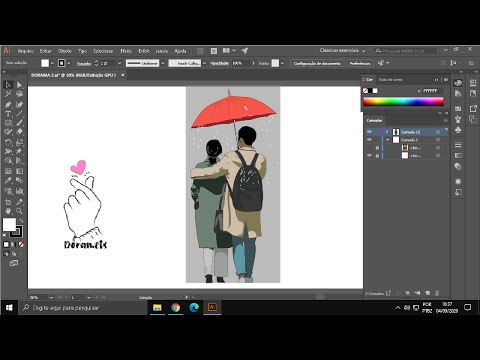480x360 pixels.
Task: Set paint to None in toolbar
Action: 21,245
